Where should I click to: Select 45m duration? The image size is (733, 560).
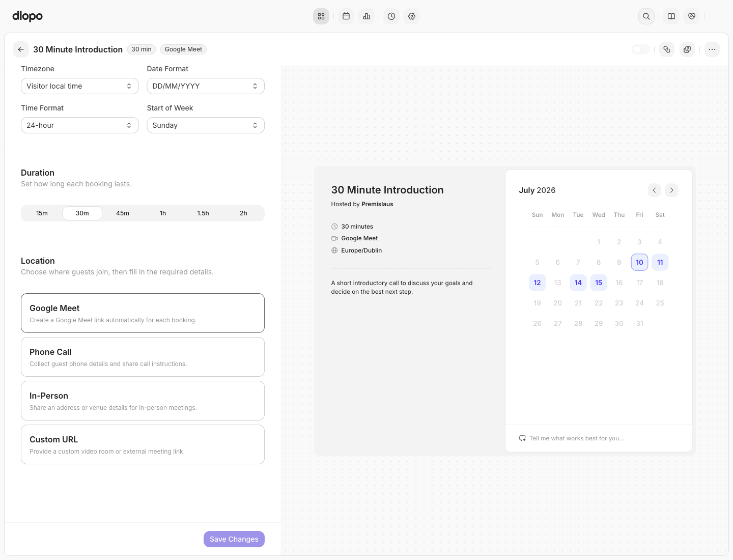(123, 213)
